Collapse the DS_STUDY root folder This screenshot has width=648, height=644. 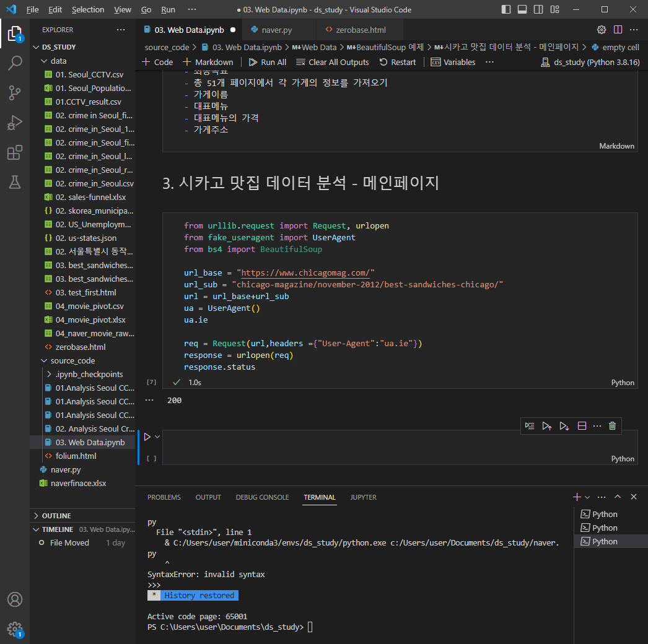point(82,47)
